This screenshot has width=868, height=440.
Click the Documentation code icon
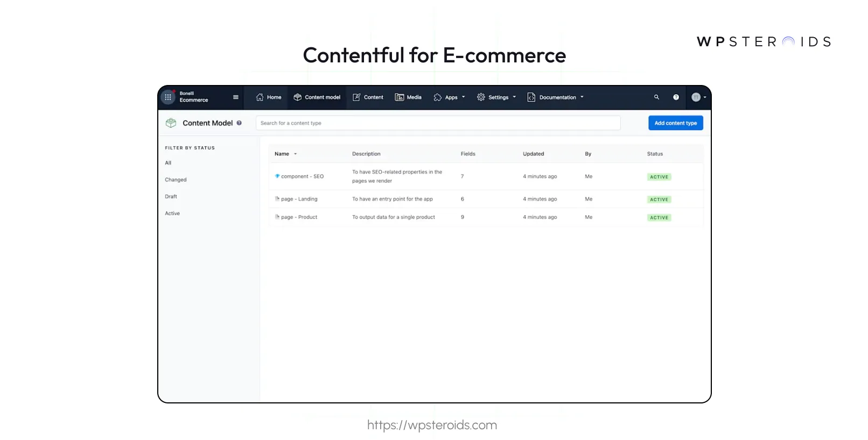point(531,97)
